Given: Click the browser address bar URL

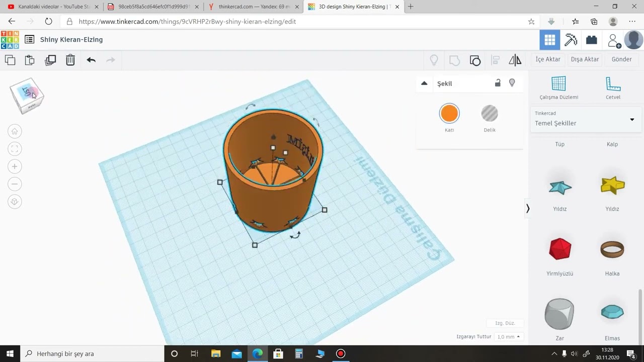Looking at the screenshot, I should tap(187, 22).
